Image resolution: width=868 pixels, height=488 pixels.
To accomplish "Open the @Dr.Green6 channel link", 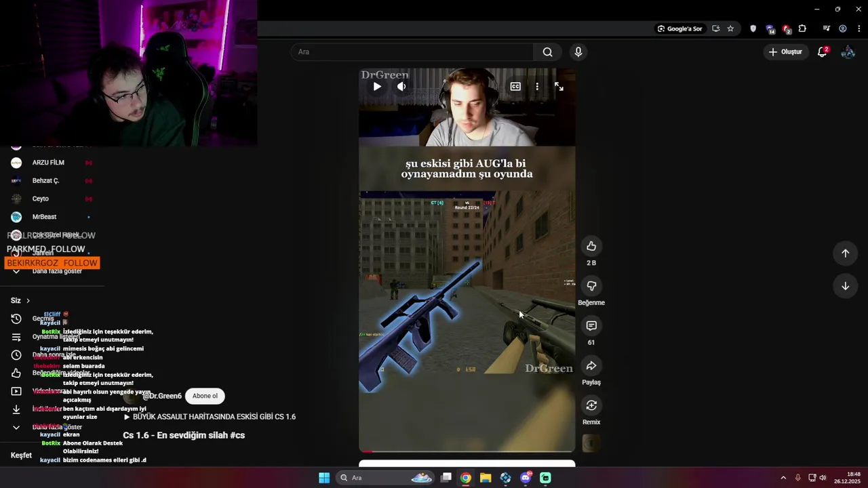I will coord(162,396).
